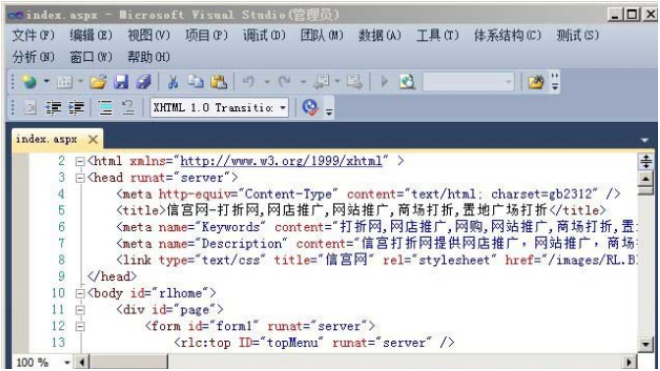Collapse the form1 element on line 12

click(80, 326)
